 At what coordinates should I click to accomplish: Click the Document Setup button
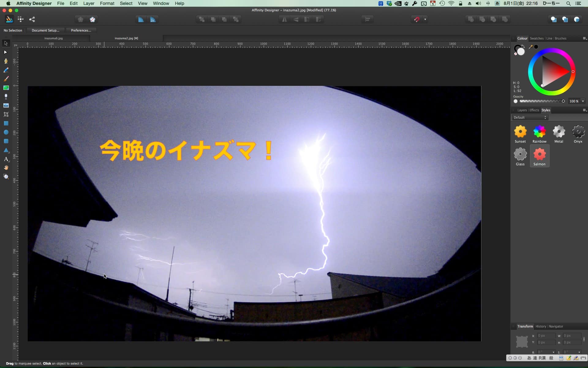click(x=45, y=30)
